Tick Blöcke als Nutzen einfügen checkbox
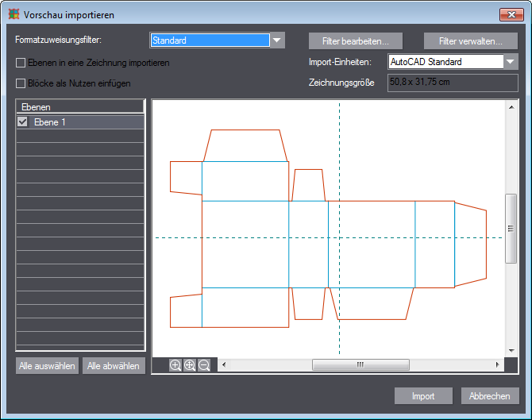This screenshot has height=420, width=532. pyautogui.click(x=21, y=83)
